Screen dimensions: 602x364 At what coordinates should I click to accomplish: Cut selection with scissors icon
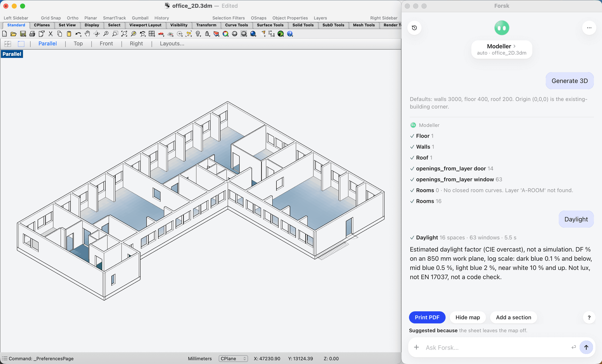(x=51, y=34)
